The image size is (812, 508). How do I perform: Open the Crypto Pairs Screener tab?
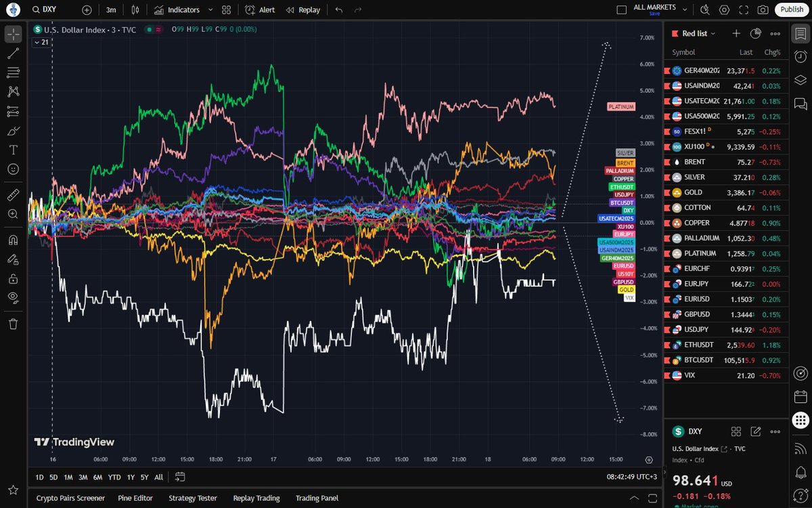click(x=71, y=498)
